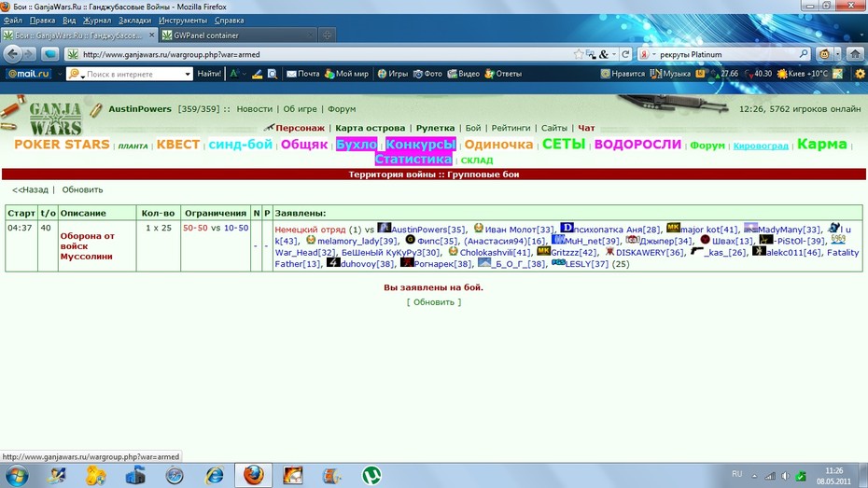868x488 pixels.
Task: Show hidden system tray icons
Action: (754, 476)
